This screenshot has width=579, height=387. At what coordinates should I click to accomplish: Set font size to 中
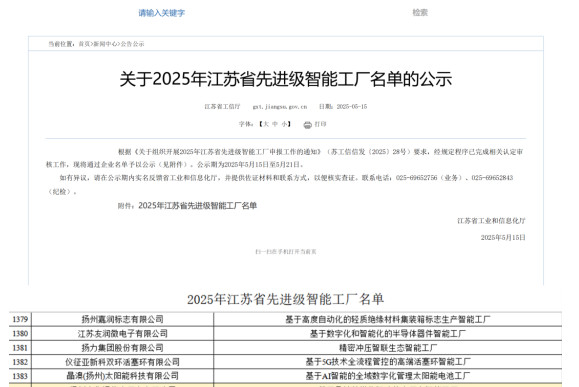pos(274,124)
